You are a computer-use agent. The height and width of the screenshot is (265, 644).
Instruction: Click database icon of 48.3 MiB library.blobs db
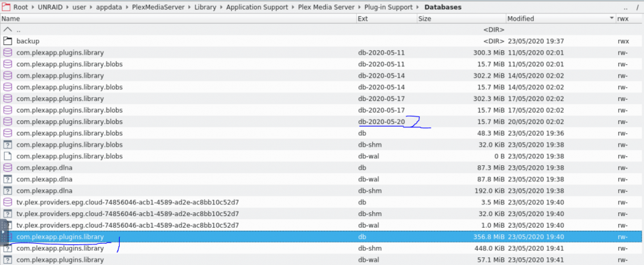tap(7, 133)
